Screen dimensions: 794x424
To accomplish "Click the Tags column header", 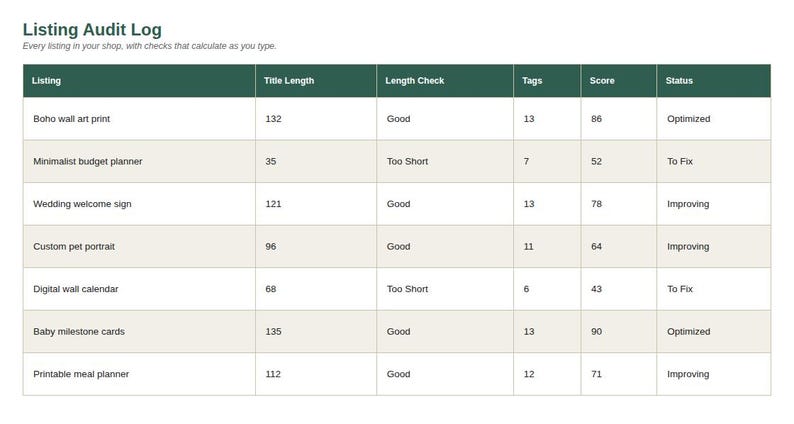I will click(x=547, y=81).
